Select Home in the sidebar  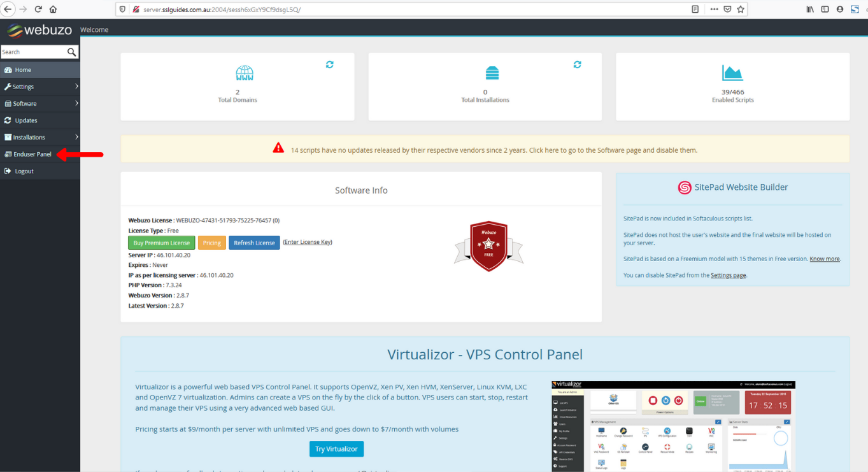point(22,69)
